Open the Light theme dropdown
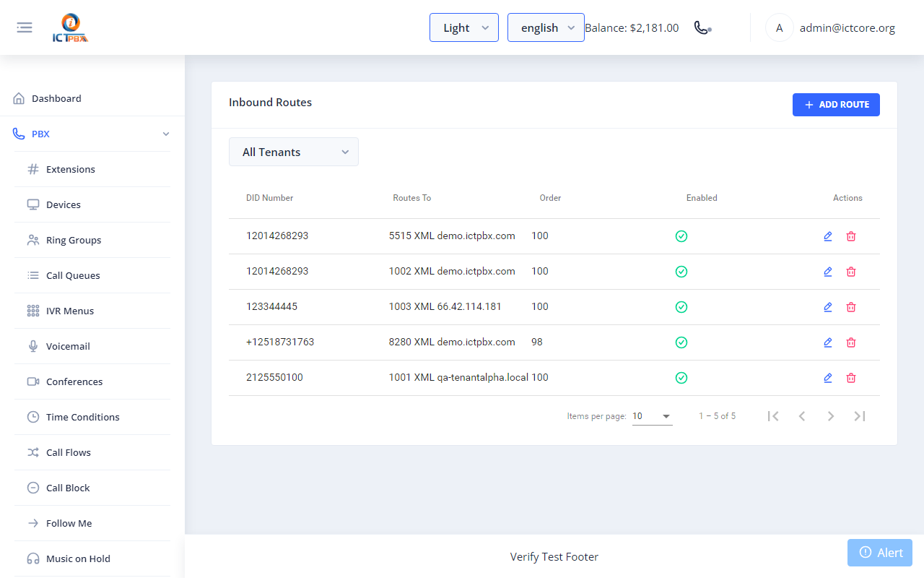Viewport: 924px width, 578px height. tap(464, 27)
